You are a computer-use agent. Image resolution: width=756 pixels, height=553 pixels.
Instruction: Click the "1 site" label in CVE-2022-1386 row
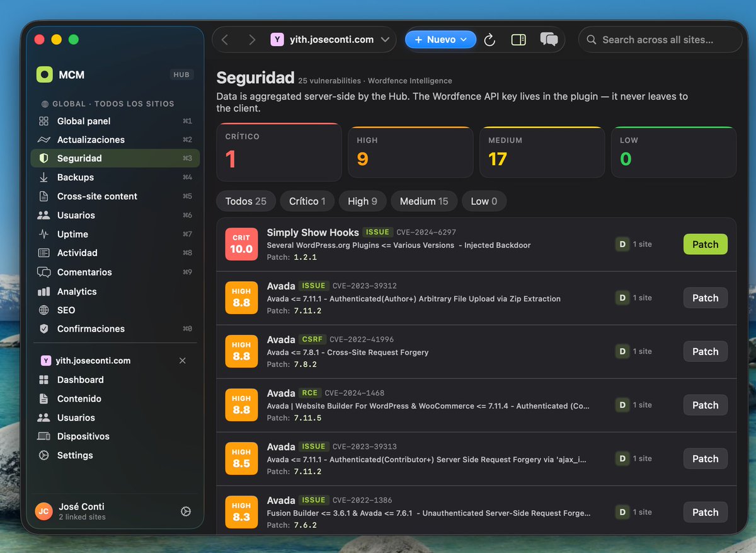click(643, 512)
